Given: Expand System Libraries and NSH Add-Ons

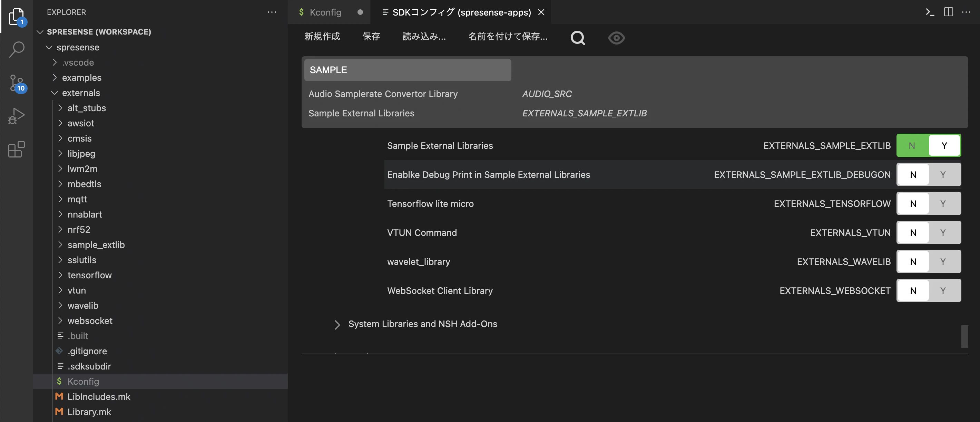Looking at the screenshot, I should pos(337,324).
